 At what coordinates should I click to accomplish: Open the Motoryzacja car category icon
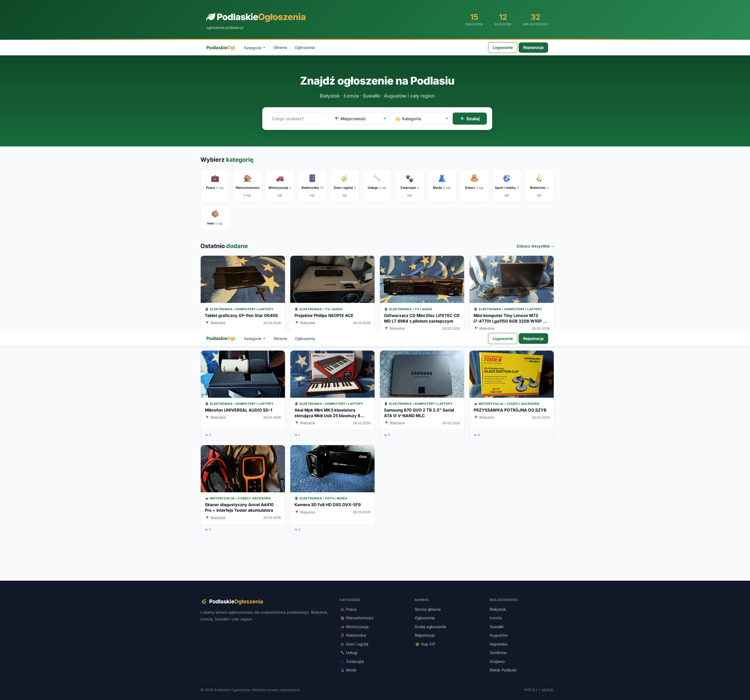pos(280,179)
